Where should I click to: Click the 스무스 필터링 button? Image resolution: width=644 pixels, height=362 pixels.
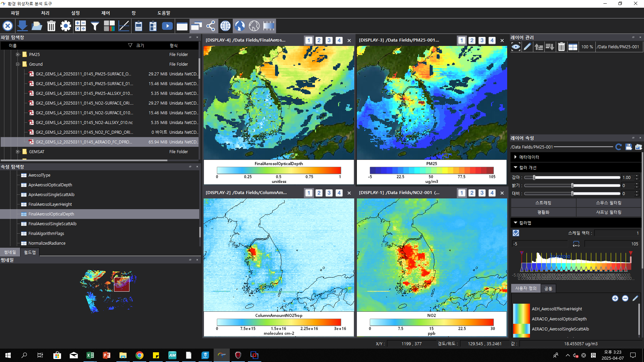(608, 203)
